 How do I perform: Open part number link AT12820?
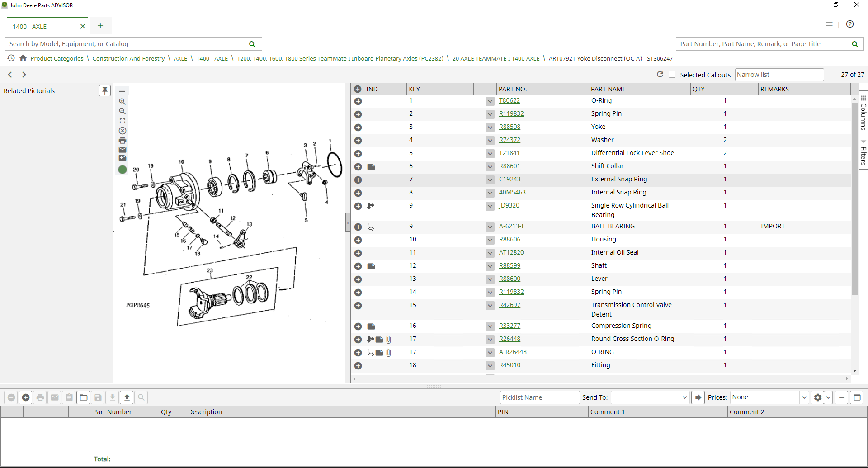click(x=511, y=253)
